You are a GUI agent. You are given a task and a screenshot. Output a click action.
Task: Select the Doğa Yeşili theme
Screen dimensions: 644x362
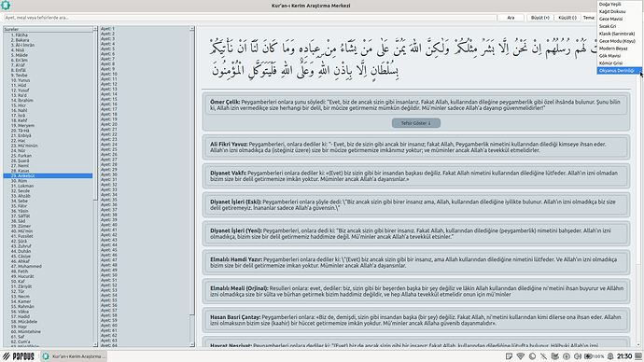point(620,4)
